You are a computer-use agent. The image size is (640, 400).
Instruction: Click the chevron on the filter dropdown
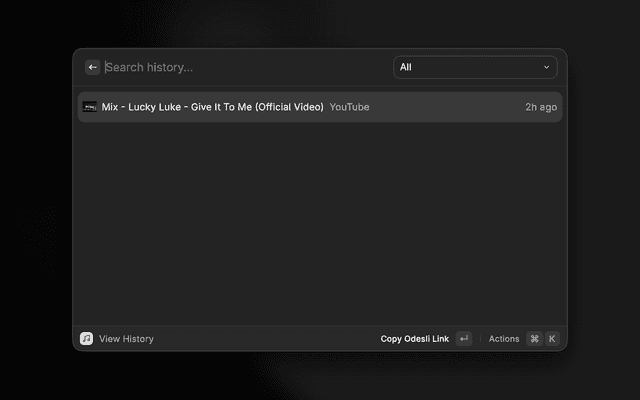pos(547,67)
